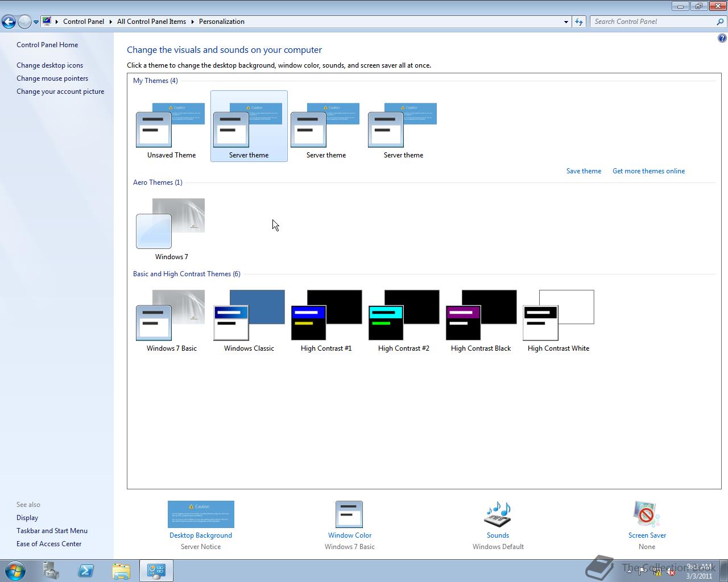The width and height of the screenshot is (728, 582).
Task: Open Screen Saver settings icon
Action: [x=647, y=514]
